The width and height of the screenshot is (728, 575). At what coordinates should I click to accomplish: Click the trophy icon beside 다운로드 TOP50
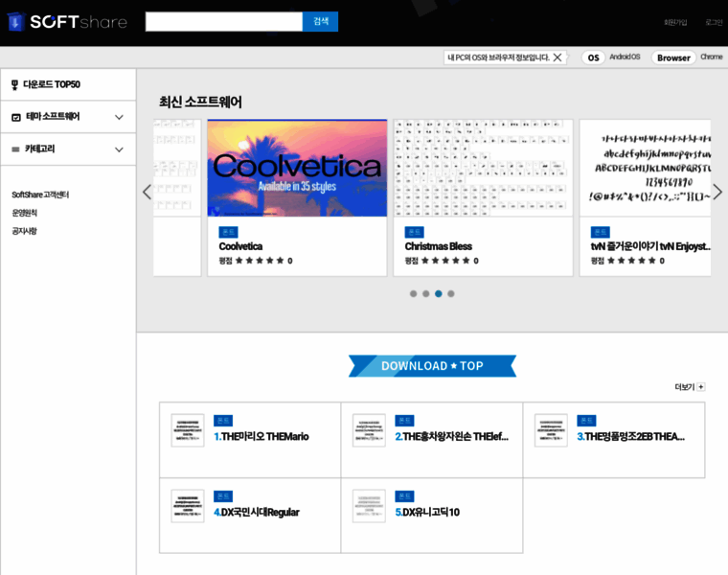pyautogui.click(x=15, y=84)
